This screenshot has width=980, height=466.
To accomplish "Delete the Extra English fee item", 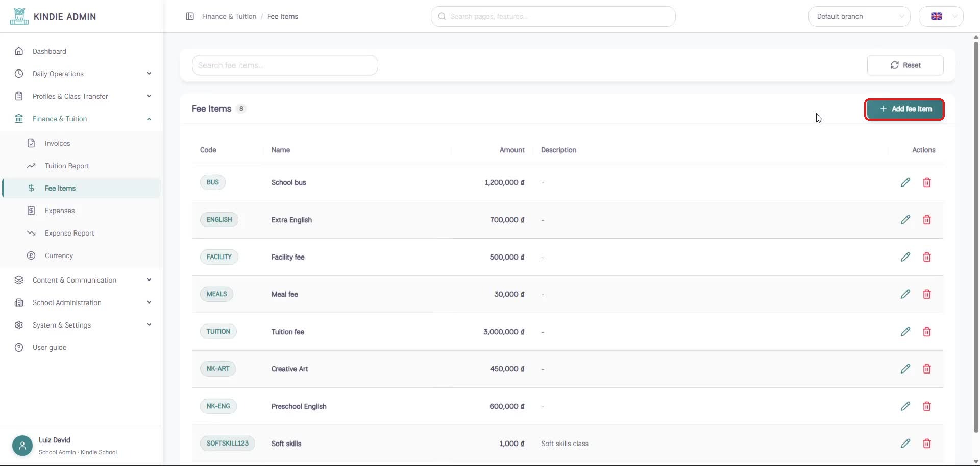I will (x=927, y=220).
